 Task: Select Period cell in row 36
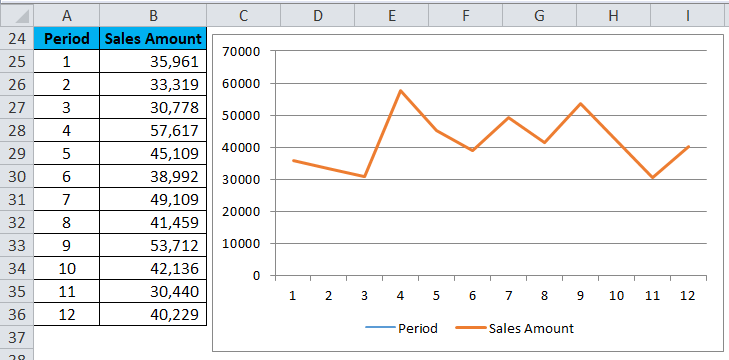click(66, 314)
